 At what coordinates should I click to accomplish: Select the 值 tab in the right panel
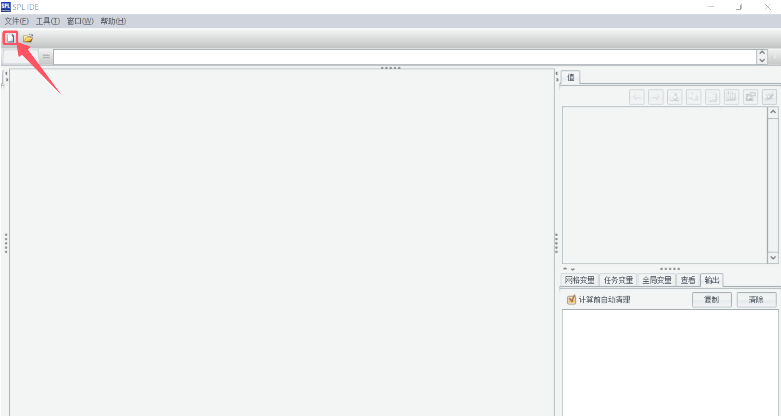[x=570, y=78]
